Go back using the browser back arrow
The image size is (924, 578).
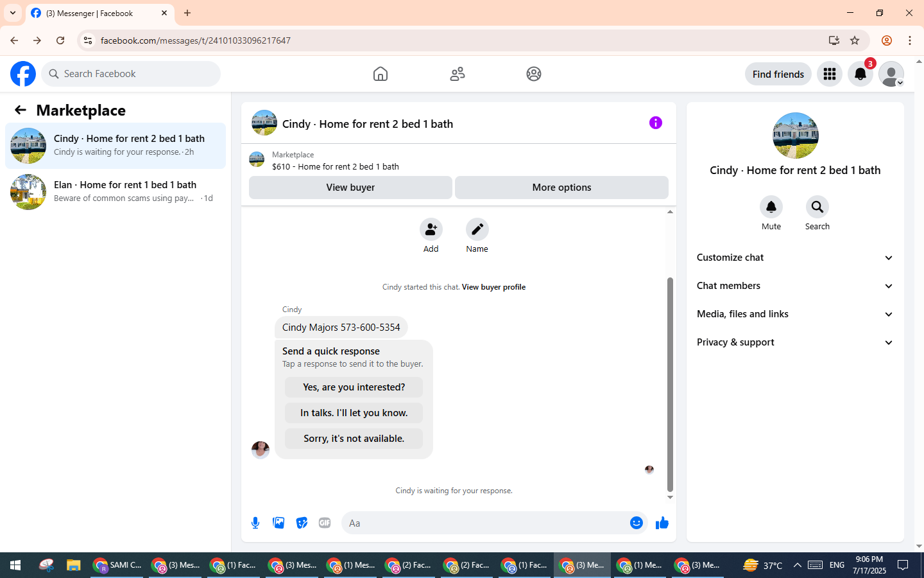coord(14,40)
